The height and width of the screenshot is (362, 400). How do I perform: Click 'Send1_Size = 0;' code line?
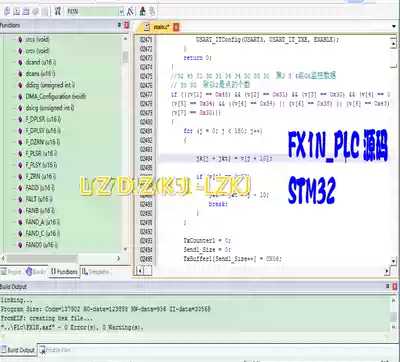[x=207, y=249]
